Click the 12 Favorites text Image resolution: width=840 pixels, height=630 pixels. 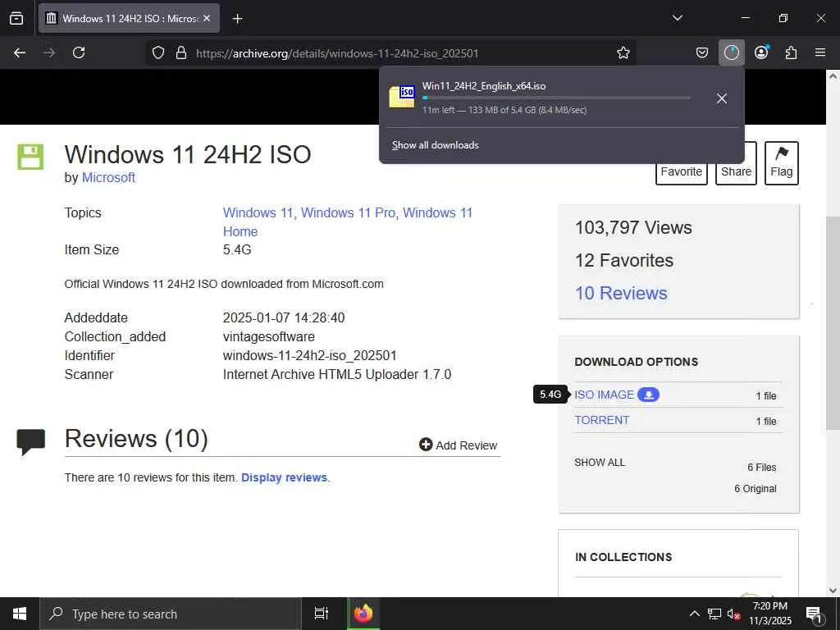[624, 260]
